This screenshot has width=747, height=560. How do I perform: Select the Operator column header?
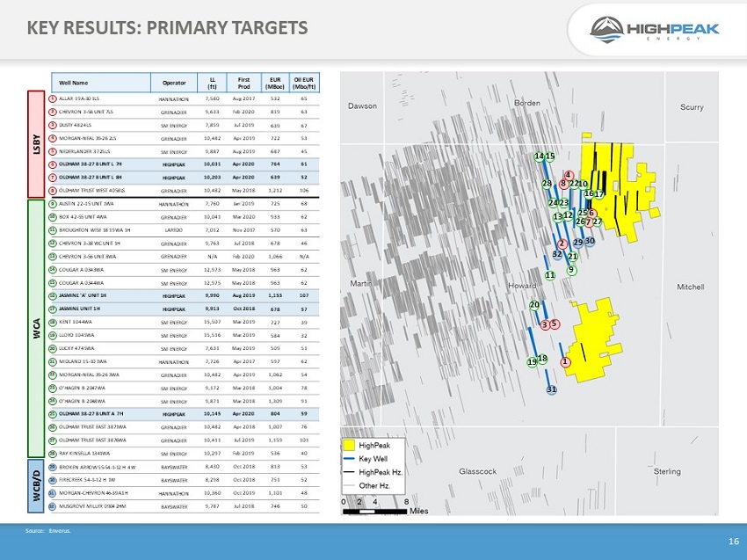174,83
